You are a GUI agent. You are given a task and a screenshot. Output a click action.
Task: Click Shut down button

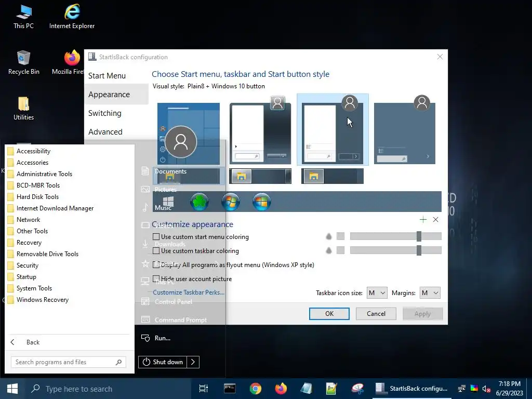[163, 362]
